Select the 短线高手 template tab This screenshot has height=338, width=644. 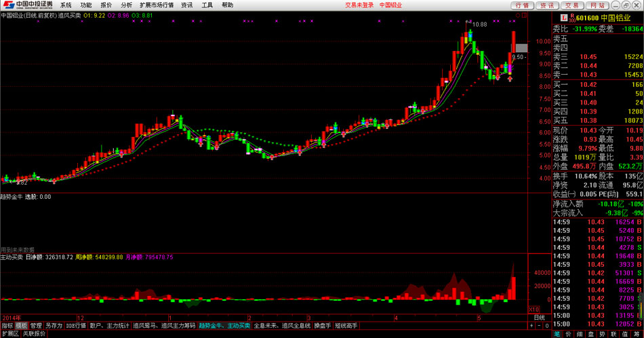coord(346,326)
